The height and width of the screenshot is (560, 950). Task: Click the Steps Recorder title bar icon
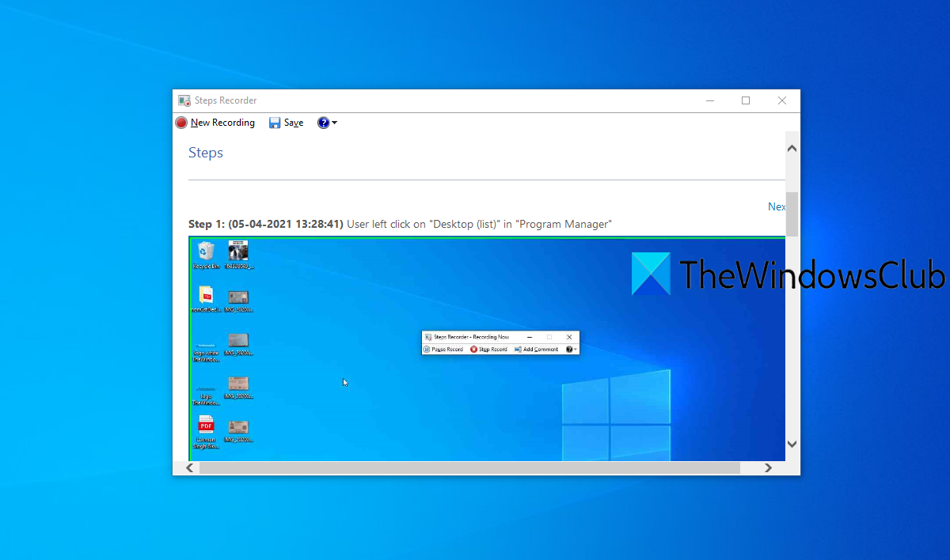(x=184, y=100)
